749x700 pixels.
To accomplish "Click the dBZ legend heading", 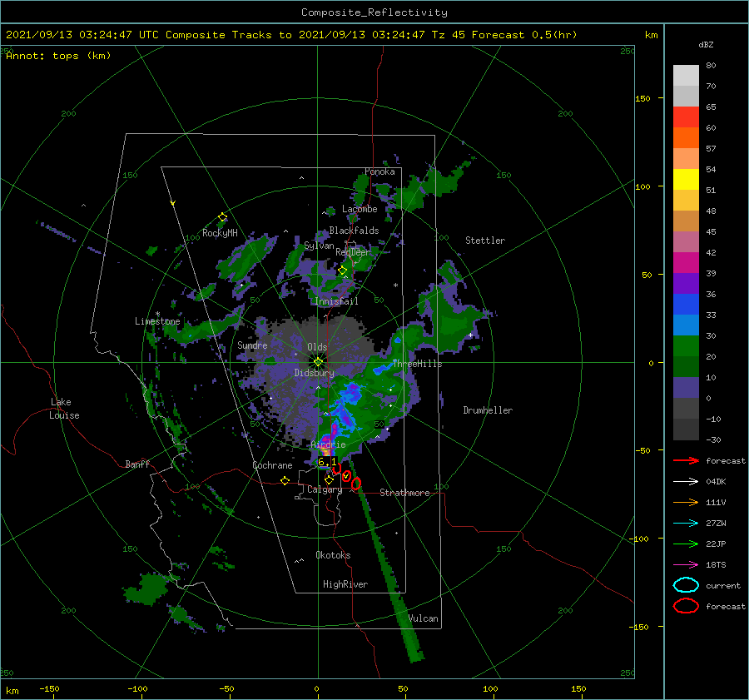I will [706, 45].
